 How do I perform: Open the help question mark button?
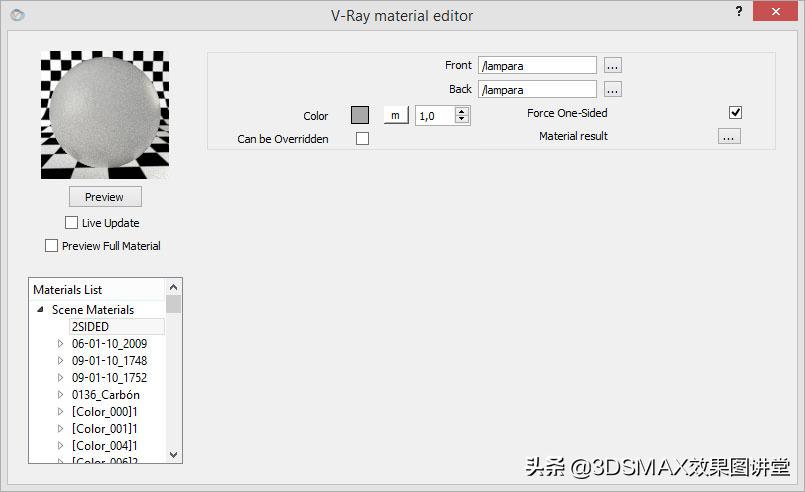coord(739,11)
